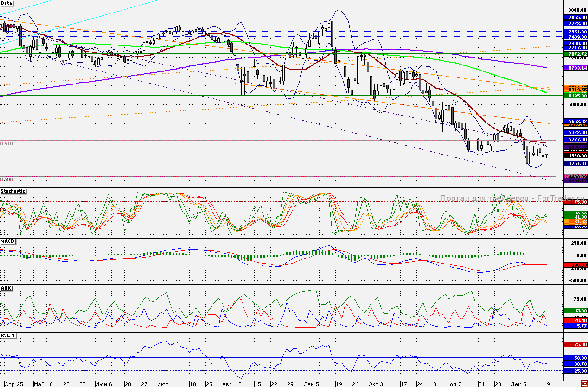The width and height of the screenshot is (588, 387).
Task: Select the black 4926.00 current price tag
Action: [575, 156]
